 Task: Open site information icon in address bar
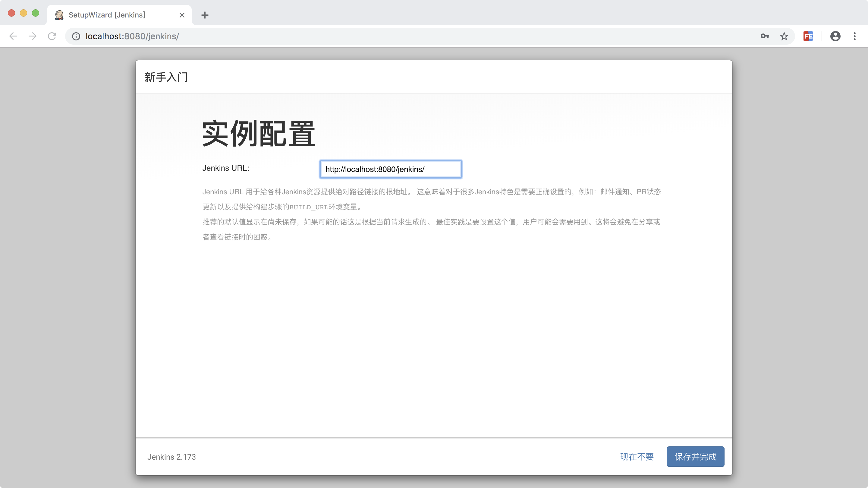tap(76, 36)
